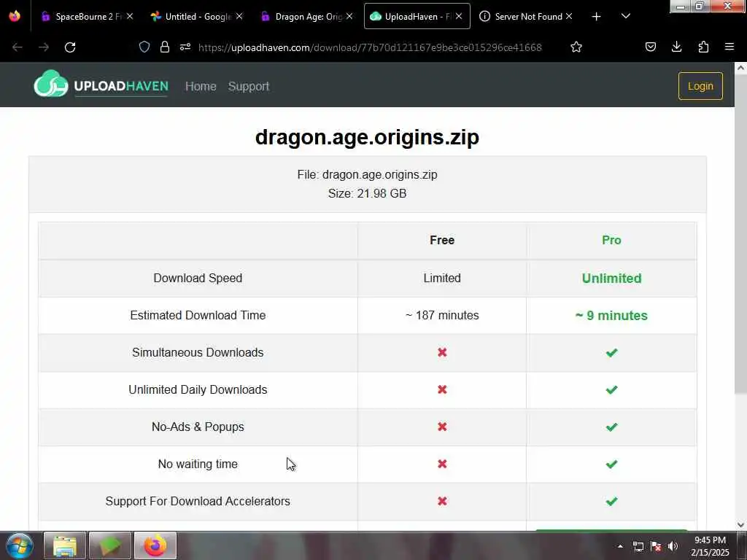Close the UploadHaven tab

[459, 16]
